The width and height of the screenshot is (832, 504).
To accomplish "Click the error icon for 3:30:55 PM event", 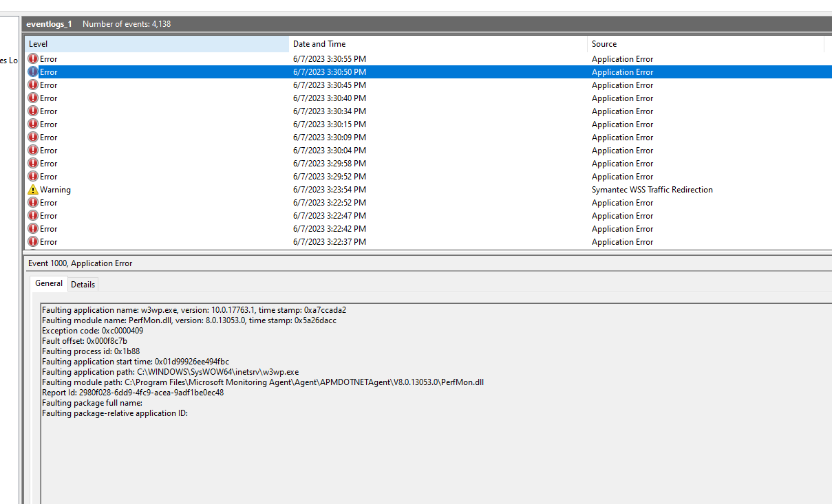I will coord(33,59).
